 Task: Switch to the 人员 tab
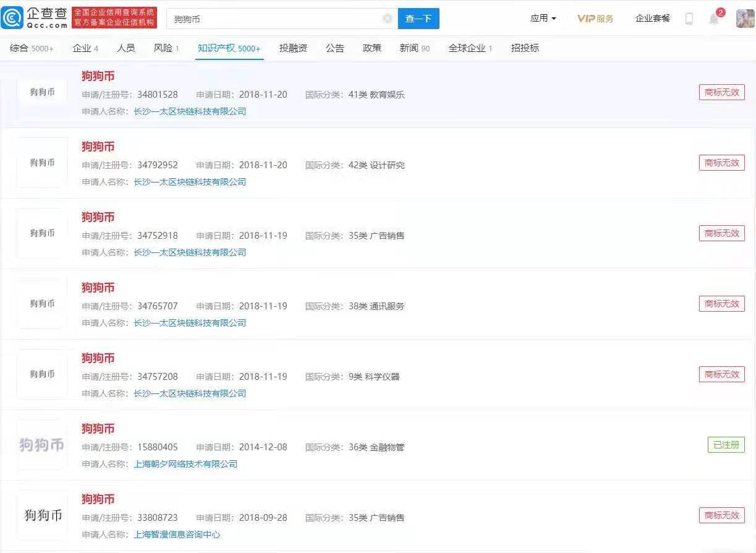click(126, 48)
